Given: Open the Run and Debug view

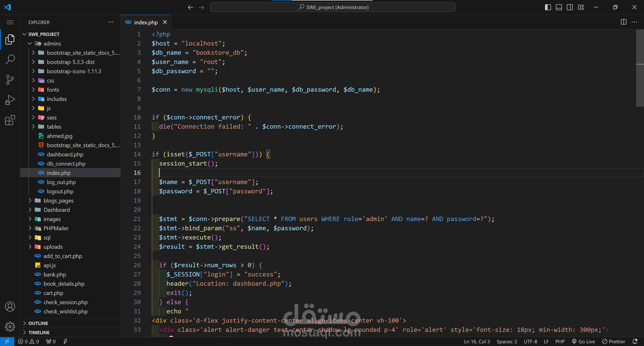Looking at the screenshot, I should coord(10,100).
